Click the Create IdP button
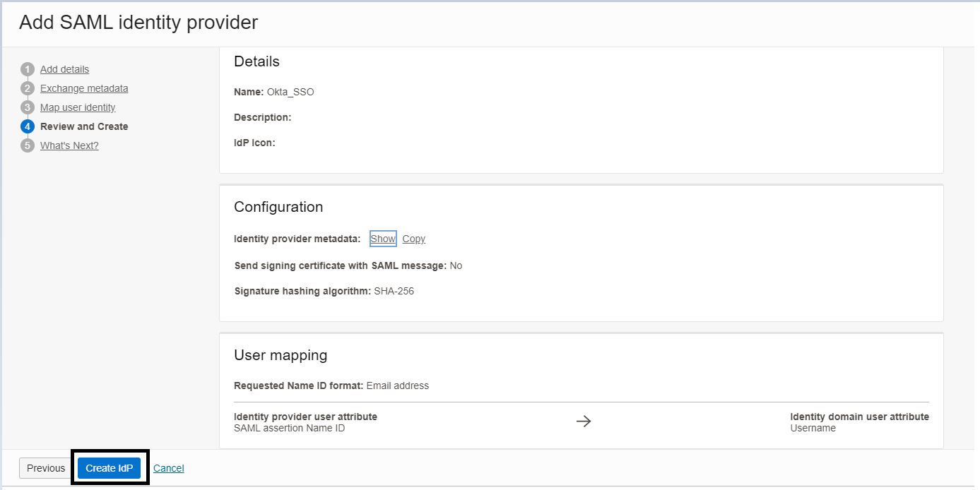Viewport: 980px width, 490px height. click(x=110, y=468)
